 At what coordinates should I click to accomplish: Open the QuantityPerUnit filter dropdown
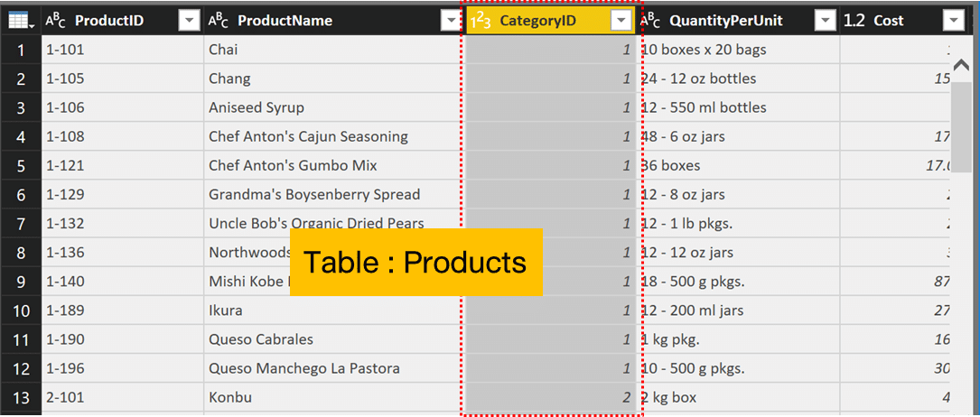(824, 21)
